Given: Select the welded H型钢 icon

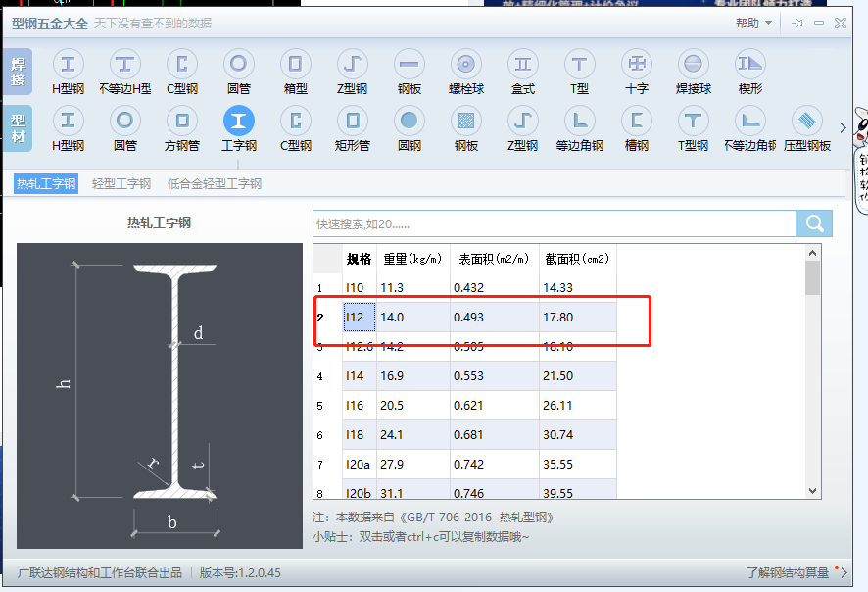Looking at the screenshot, I should pyautogui.click(x=69, y=65).
